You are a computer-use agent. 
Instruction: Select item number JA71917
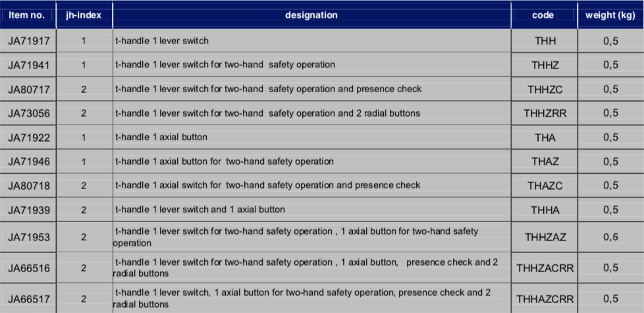[28, 41]
